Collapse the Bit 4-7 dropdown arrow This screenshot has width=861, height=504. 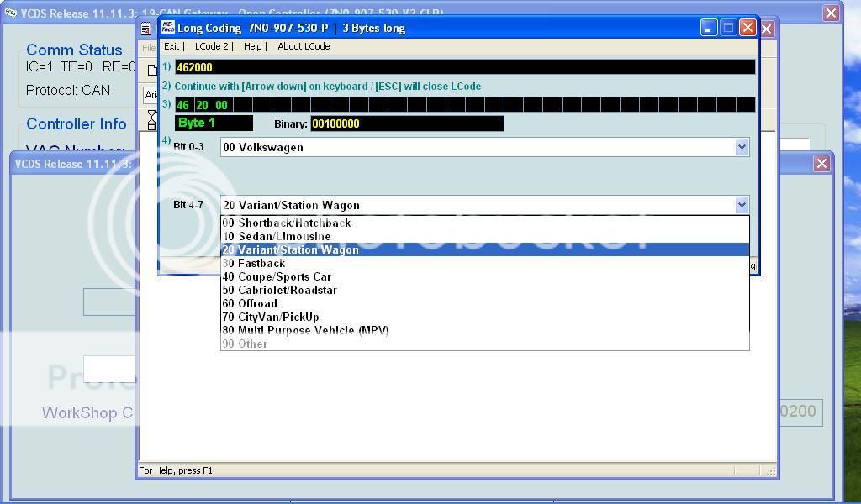[741, 205]
